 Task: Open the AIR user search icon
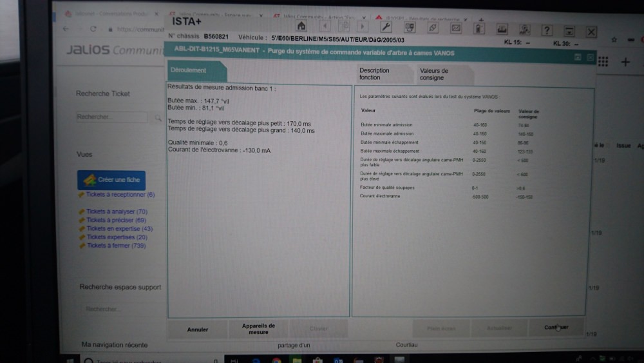(524, 30)
